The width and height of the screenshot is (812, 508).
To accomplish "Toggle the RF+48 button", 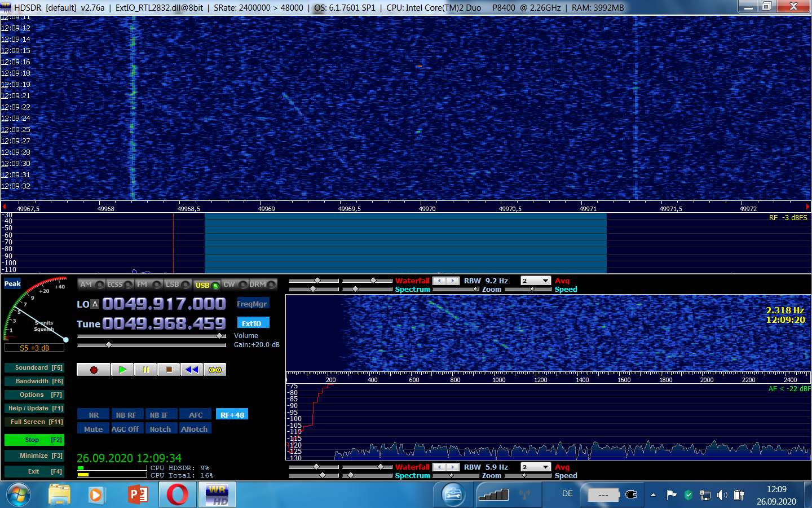I will 232,415.
